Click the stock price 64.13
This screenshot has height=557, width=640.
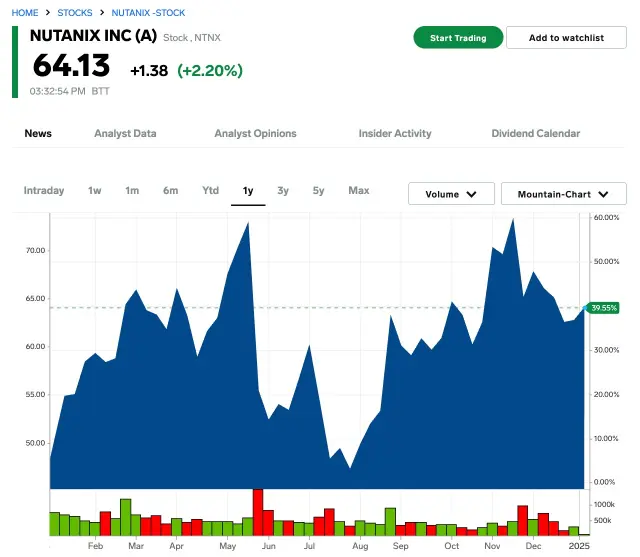click(x=71, y=65)
